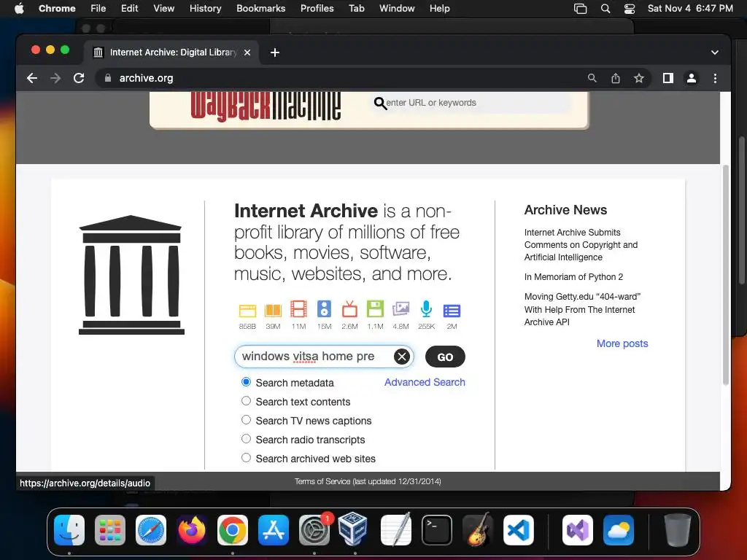Open the File menu
Image resolution: width=747 pixels, height=560 pixels.
point(98,9)
